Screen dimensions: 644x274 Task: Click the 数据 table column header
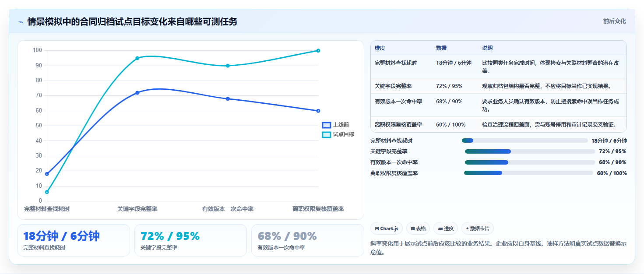click(x=441, y=48)
